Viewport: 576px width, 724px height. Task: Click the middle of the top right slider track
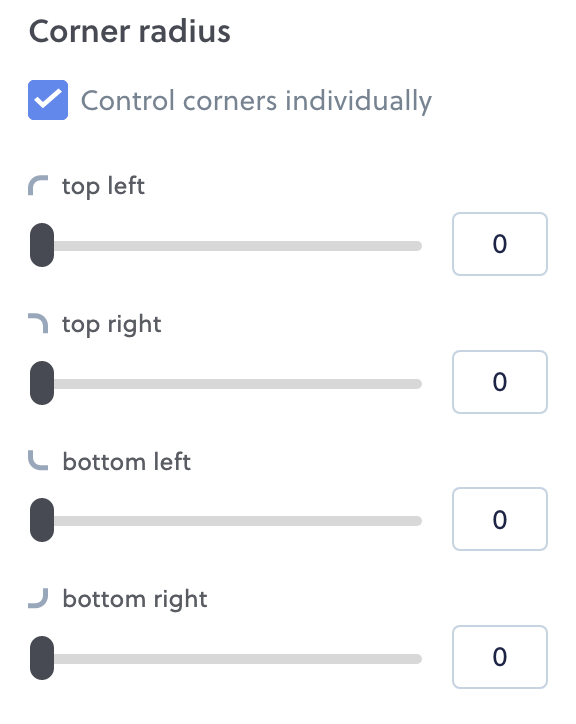click(226, 384)
